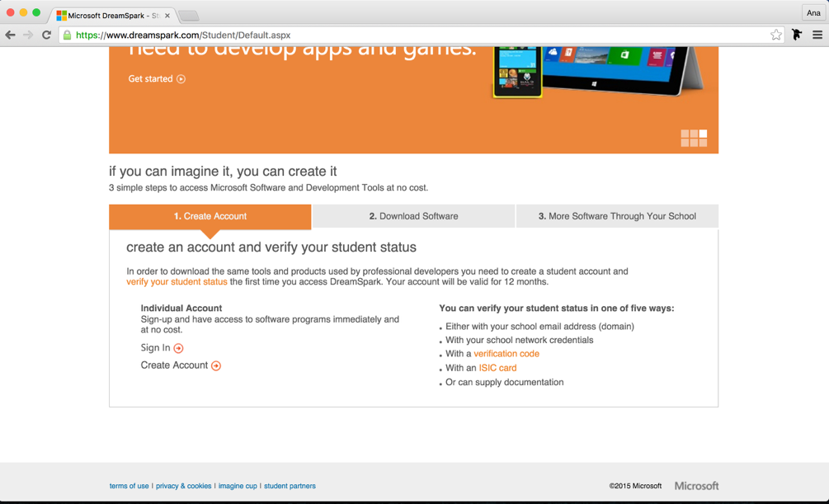Click the URL address bar
This screenshot has height=504, width=829.
point(412,35)
